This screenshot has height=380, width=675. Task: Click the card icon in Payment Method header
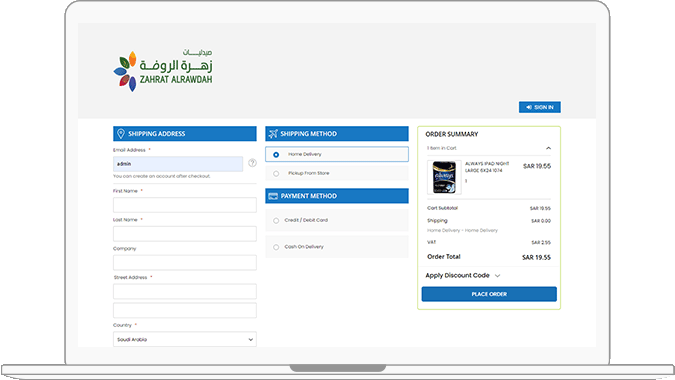pos(273,196)
